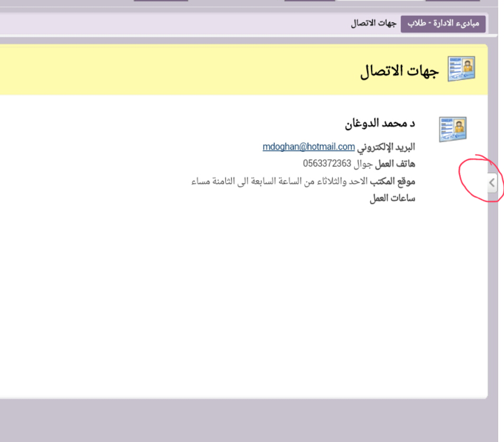Click the ساعات العمل label
The image size is (504, 442).
point(392,198)
